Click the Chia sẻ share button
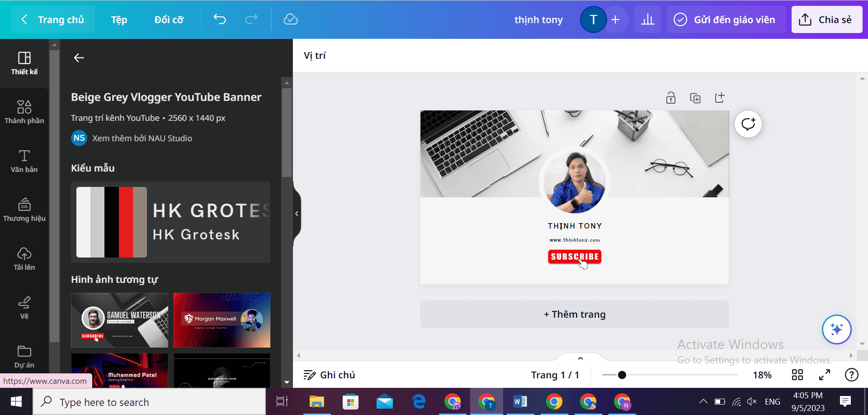This screenshot has height=415, width=868. pos(826,19)
